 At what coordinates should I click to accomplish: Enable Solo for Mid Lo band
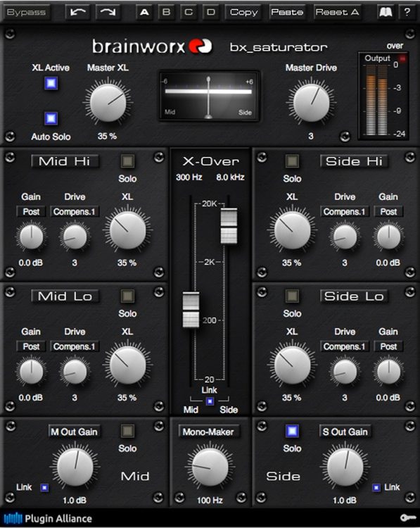[x=127, y=296]
